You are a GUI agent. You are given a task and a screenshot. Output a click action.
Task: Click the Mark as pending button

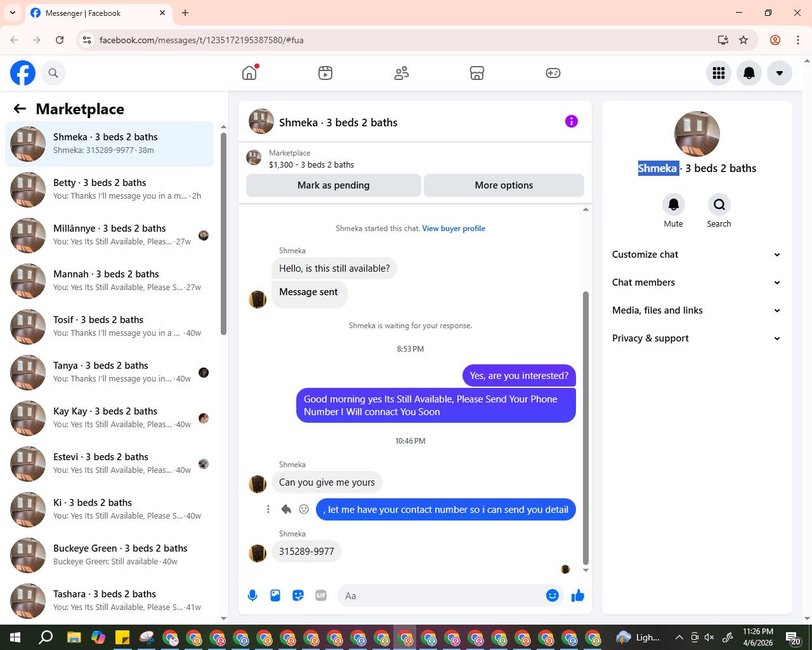point(334,185)
